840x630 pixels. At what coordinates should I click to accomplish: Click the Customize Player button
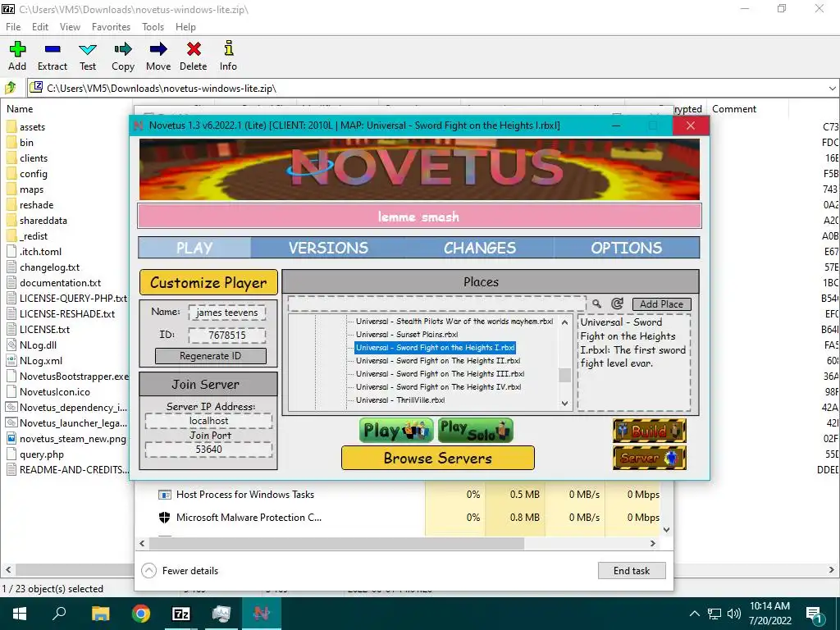coord(208,282)
